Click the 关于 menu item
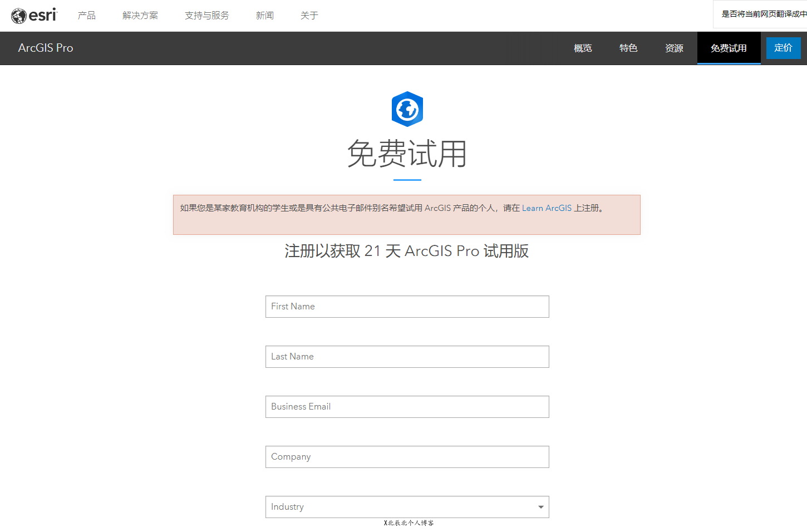Viewport: 807px width, 532px height. (309, 15)
